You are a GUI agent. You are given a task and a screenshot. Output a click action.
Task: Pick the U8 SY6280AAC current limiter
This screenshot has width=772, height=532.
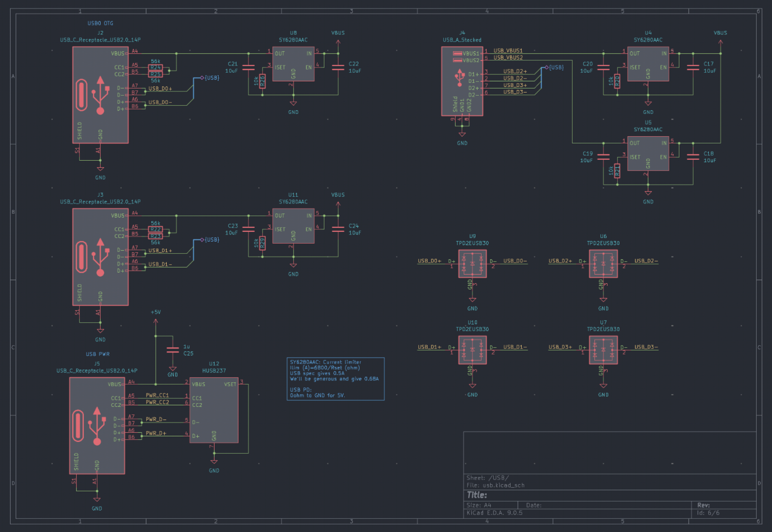(293, 64)
